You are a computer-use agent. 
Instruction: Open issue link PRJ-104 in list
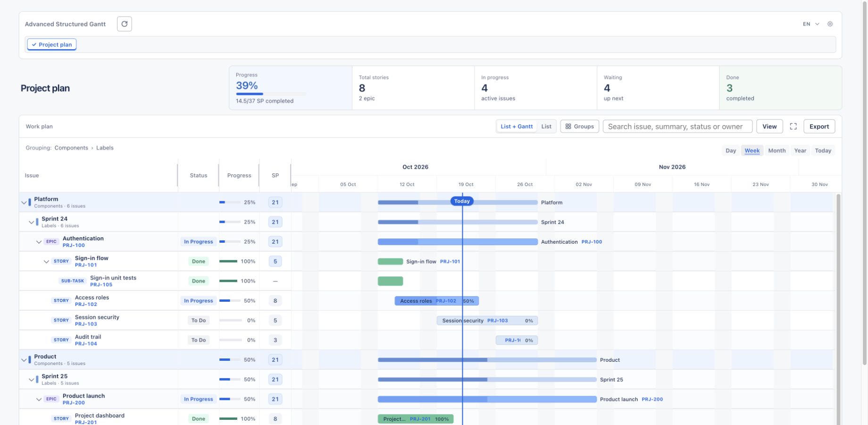point(86,344)
